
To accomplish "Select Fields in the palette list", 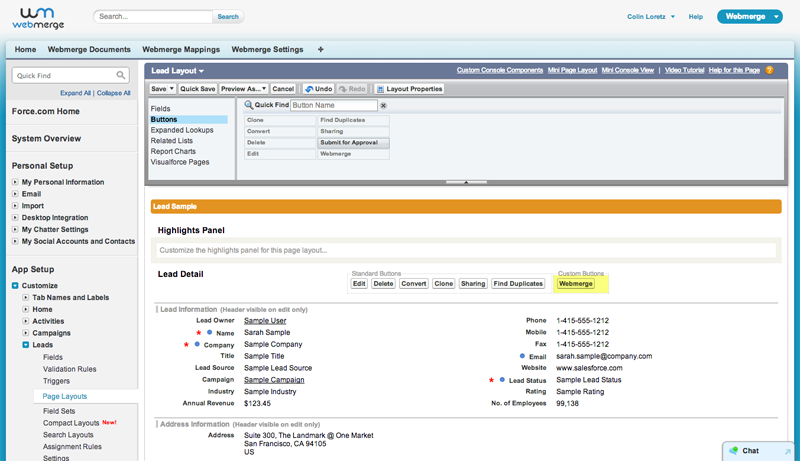I will pyautogui.click(x=160, y=109).
